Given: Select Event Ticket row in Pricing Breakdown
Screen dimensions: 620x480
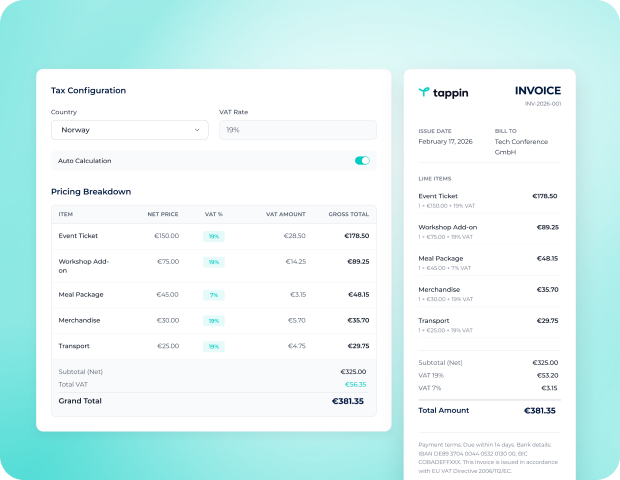Looking at the screenshot, I should pos(80,236).
